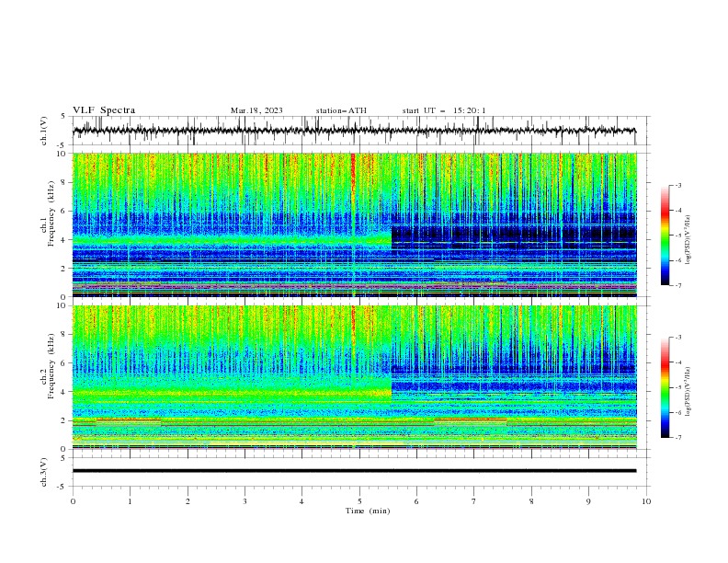Image resolution: width=728 pixels, height=563 pixels.
Task: Click time-axis tick label "7" at bottom
Action: [474, 501]
